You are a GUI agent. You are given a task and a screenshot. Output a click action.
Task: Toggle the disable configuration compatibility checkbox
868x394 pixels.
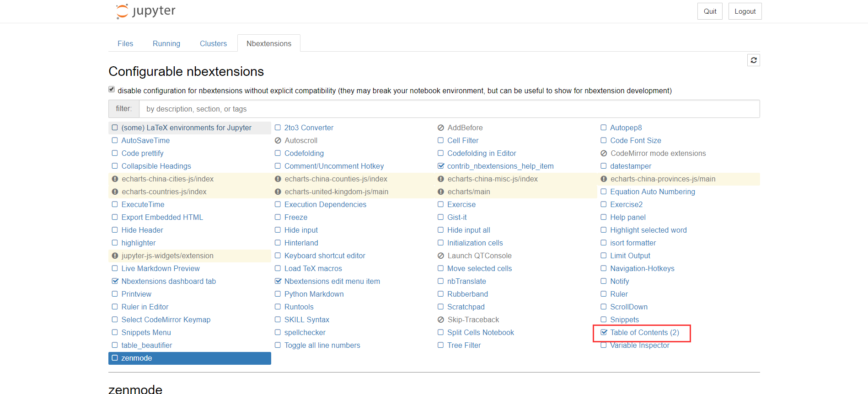(112, 90)
